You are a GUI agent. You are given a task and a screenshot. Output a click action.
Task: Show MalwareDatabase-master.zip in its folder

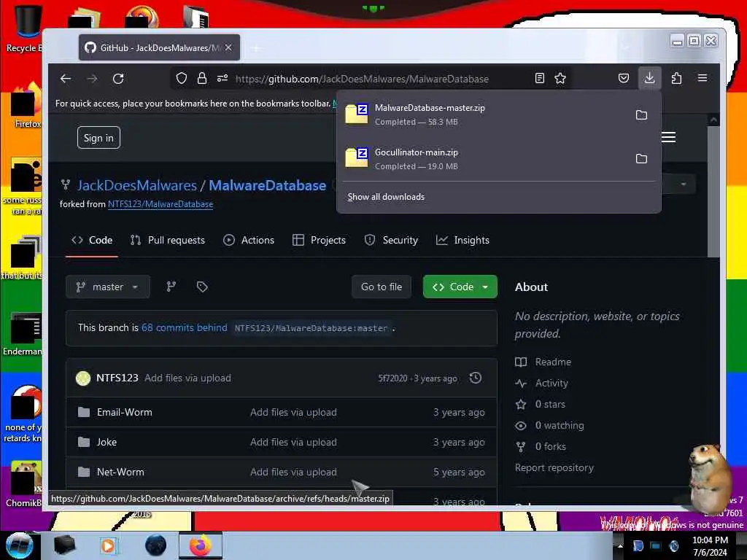pos(641,114)
